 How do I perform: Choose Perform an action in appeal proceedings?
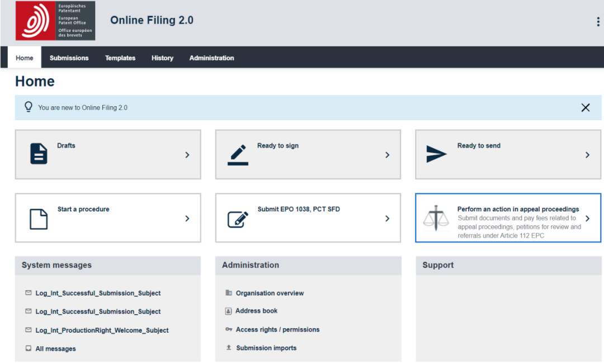[518, 209]
